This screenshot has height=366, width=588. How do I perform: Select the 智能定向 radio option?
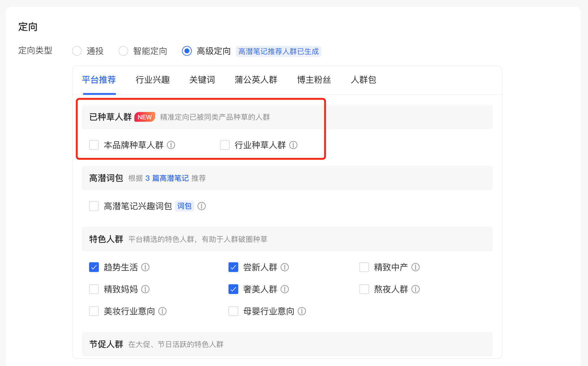coord(123,51)
